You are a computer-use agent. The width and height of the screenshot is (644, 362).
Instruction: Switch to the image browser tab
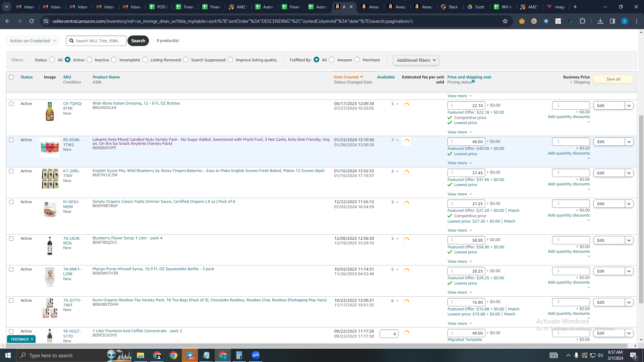[x=556, y=7]
